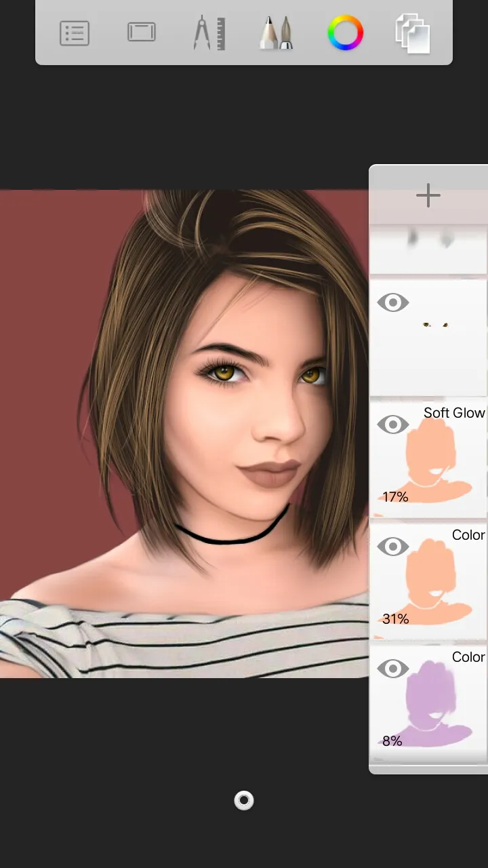
Task: Open the main menu list icon
Action: pos(75,33)
